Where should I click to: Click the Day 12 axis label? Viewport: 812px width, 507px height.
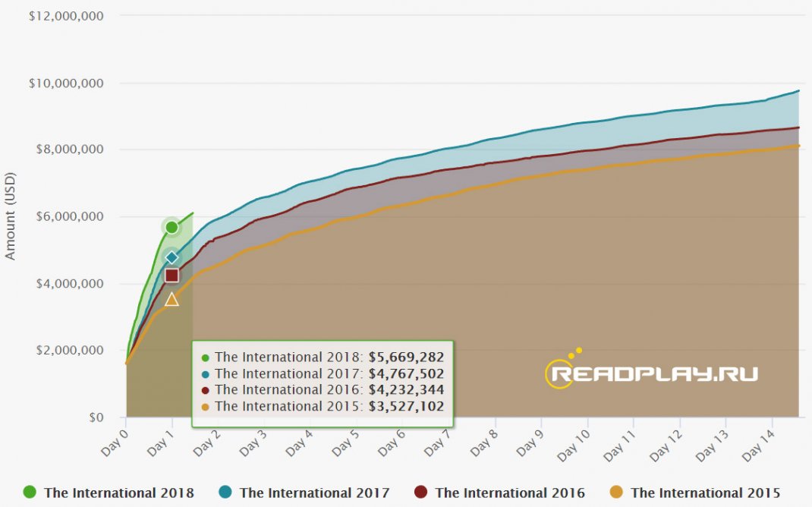click(x=666, y=446)
